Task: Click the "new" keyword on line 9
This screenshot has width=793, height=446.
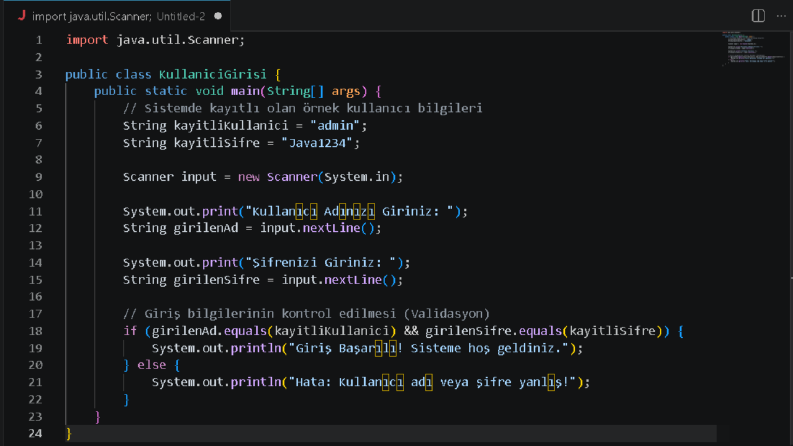Action: click(249, 177)
